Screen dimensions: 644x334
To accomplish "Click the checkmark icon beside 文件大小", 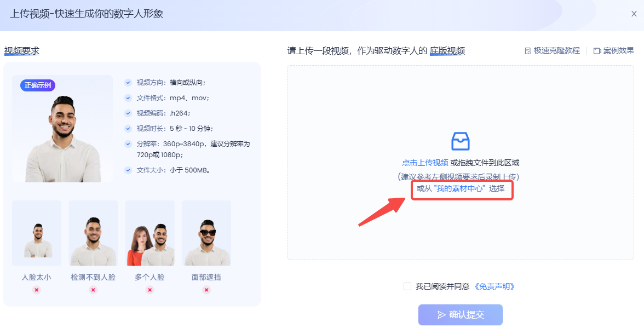I will [x=128, y=170].
